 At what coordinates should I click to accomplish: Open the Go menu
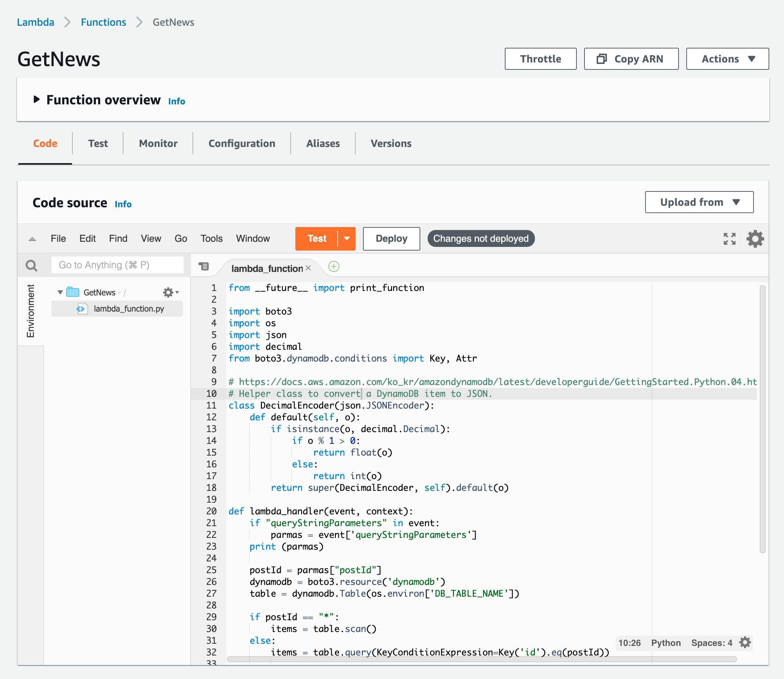[181, 239]
